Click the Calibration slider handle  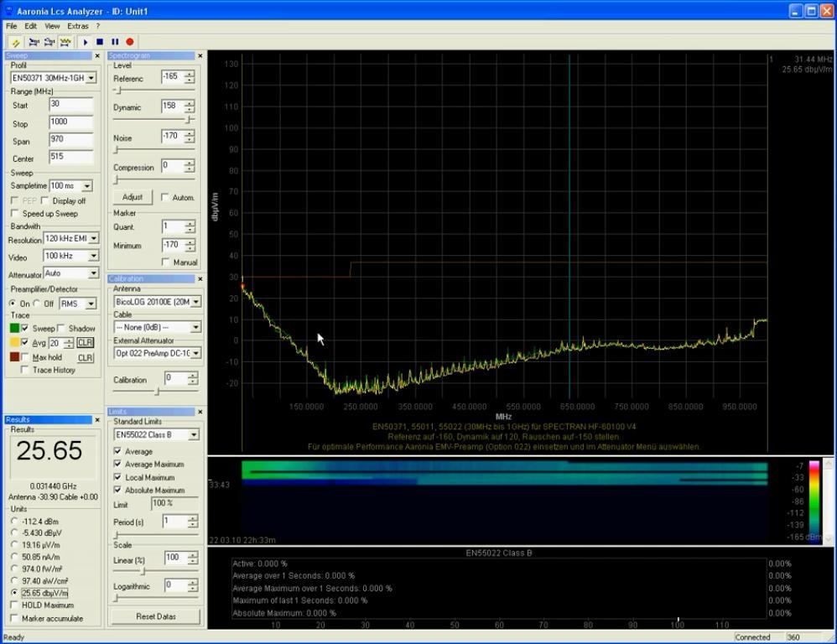coord(157,392)
